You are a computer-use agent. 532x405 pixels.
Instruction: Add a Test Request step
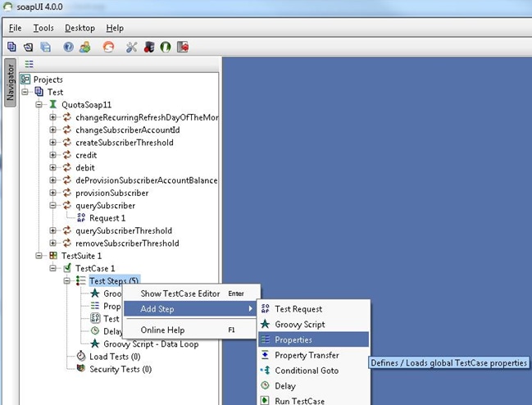314,308
